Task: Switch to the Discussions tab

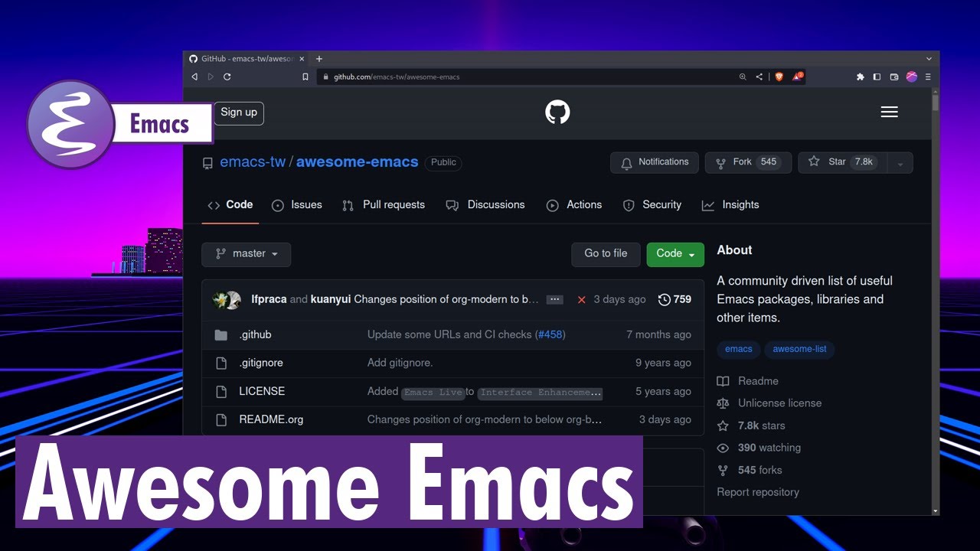Action: (485, 205)
